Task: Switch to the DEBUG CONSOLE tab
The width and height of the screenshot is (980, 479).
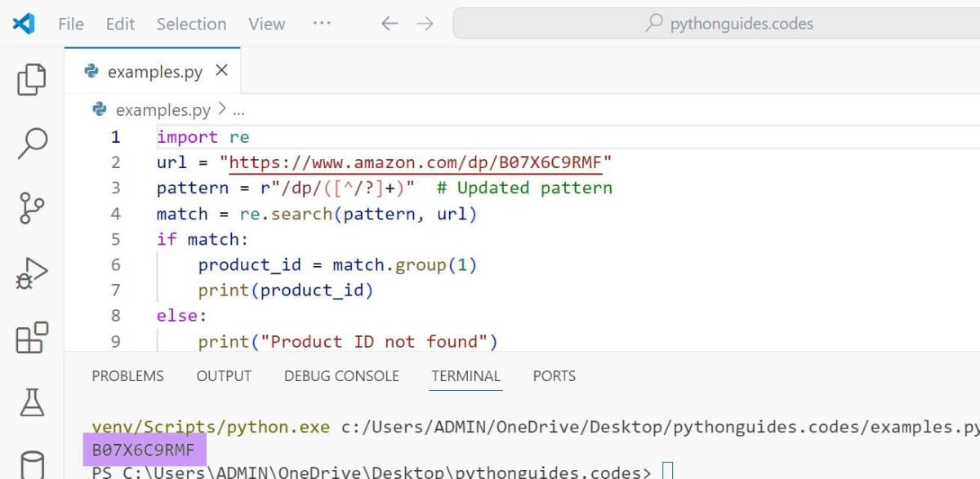Action: click(x=341, y=376)
